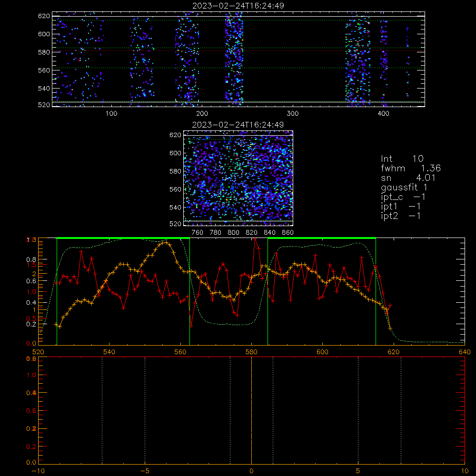Select the 'gaussfit 1' readout text
Screen dimensions: 476x476
tap(404, 187)
